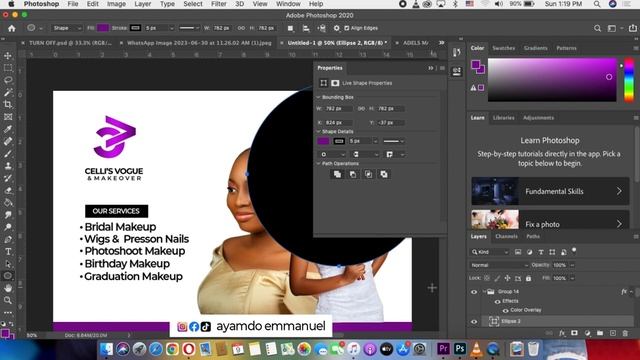Select the Eyedropper tool
The height and width of the screenshot is (360, 640).
coord(8,129)
